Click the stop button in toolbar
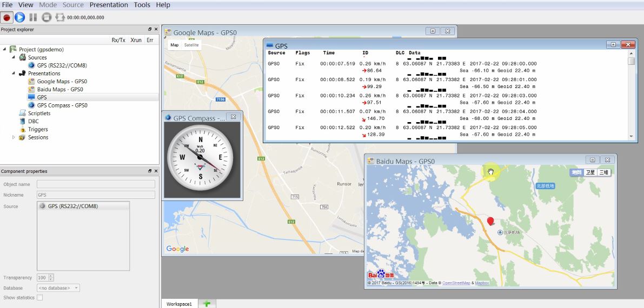644x308 pixels. [x=47, y=17]
